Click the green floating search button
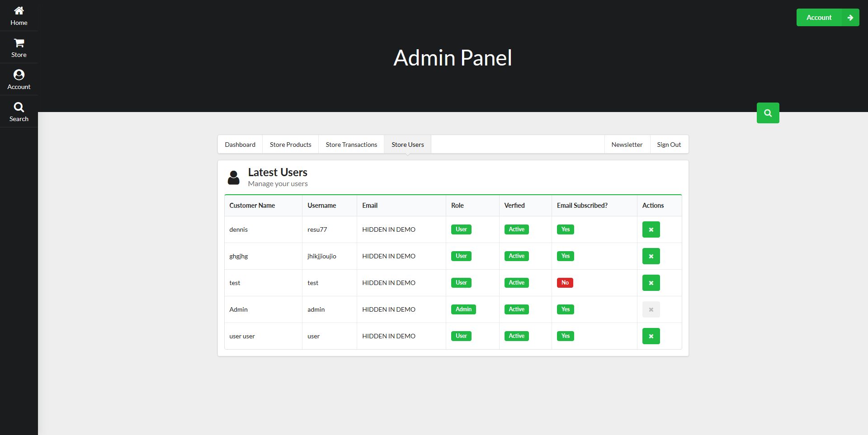Screen dimensions: 868x435 (768, 113)
